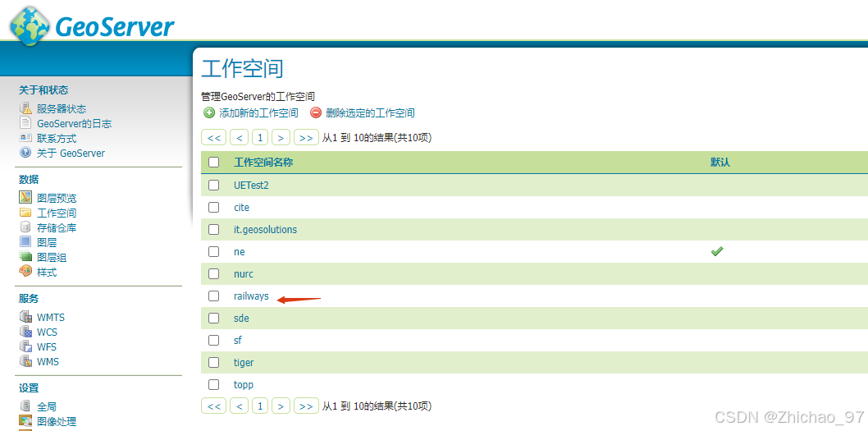Open the cite workspace link
The width and height of the screenshot is (868, 431).
(x=242, y=207)
